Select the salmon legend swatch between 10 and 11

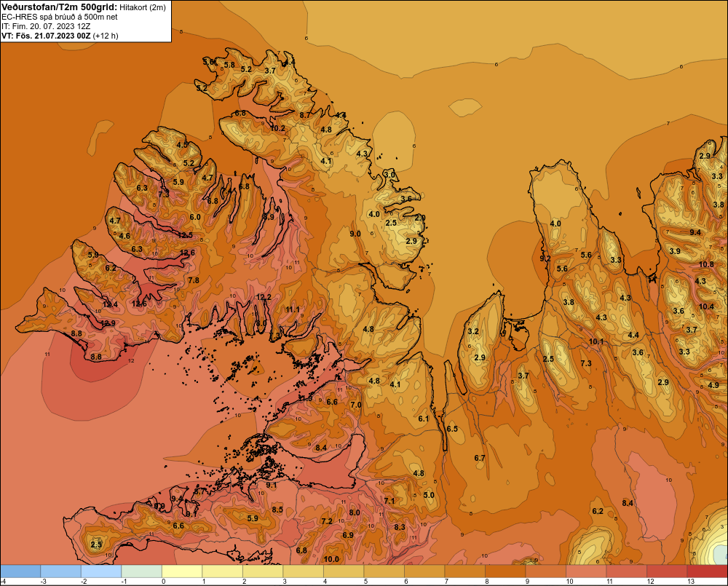[x=586, y=571]
